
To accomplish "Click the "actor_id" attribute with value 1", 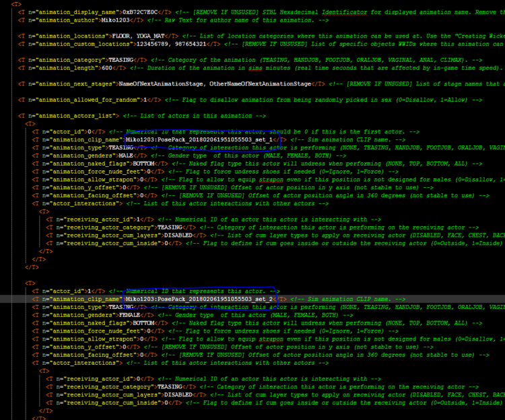I will 67,291.
